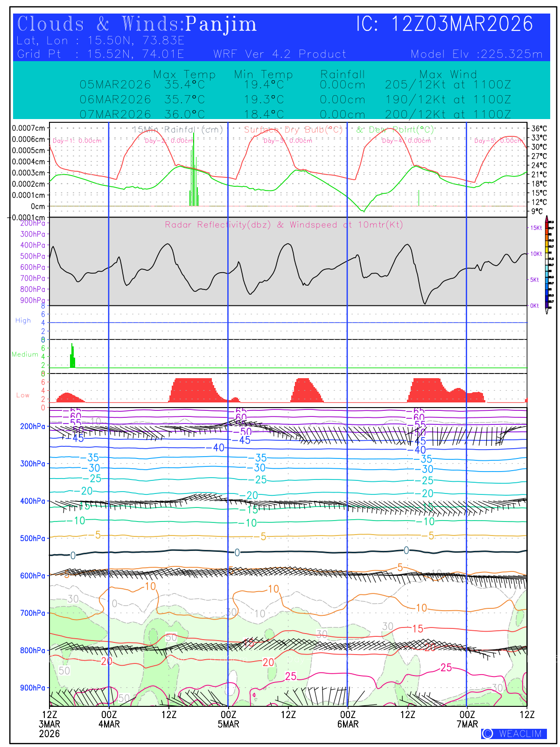The width and height of the screenshot is (560, 747).
Task: Click the 07MAR2026 date in summary table
Action: pos(115,114)
